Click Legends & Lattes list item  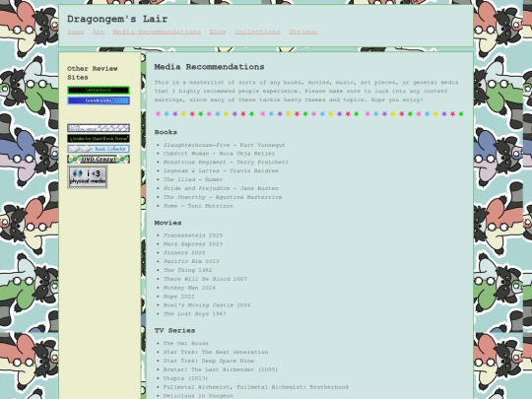[221, 171]
